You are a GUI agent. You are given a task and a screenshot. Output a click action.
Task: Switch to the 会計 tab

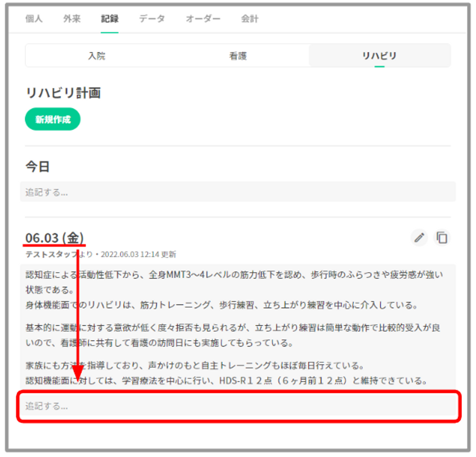249,19
